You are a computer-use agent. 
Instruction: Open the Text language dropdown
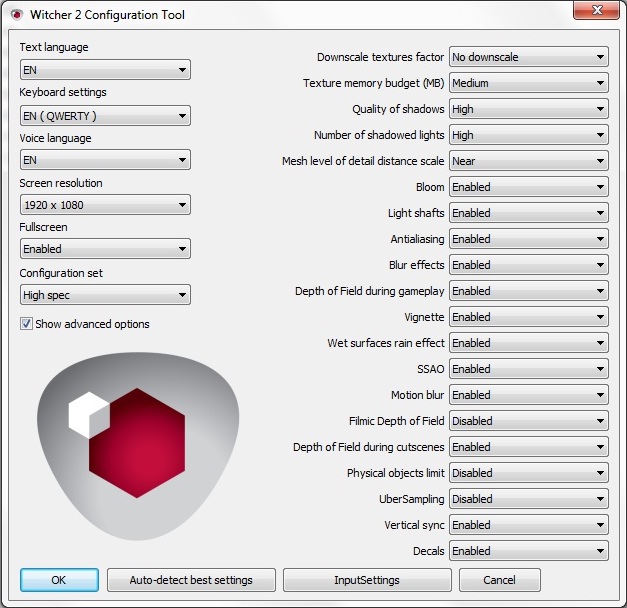105,70
